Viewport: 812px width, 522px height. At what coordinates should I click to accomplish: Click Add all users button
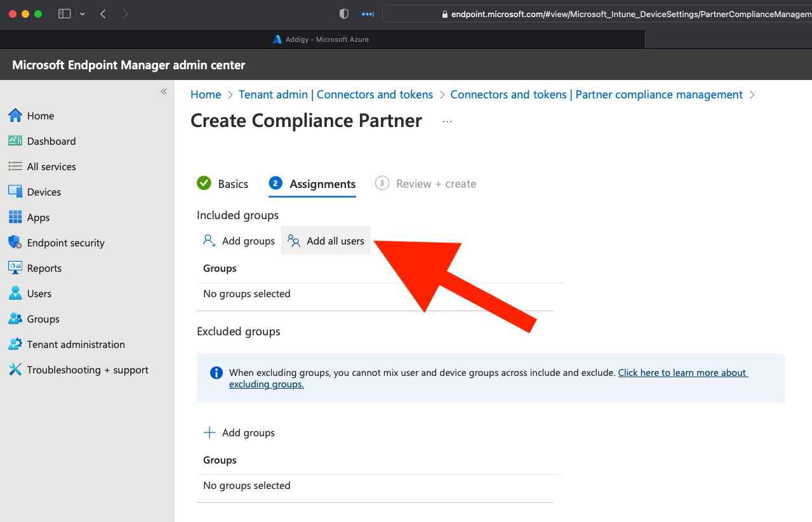pyautogui.click(x=326, y=241)
